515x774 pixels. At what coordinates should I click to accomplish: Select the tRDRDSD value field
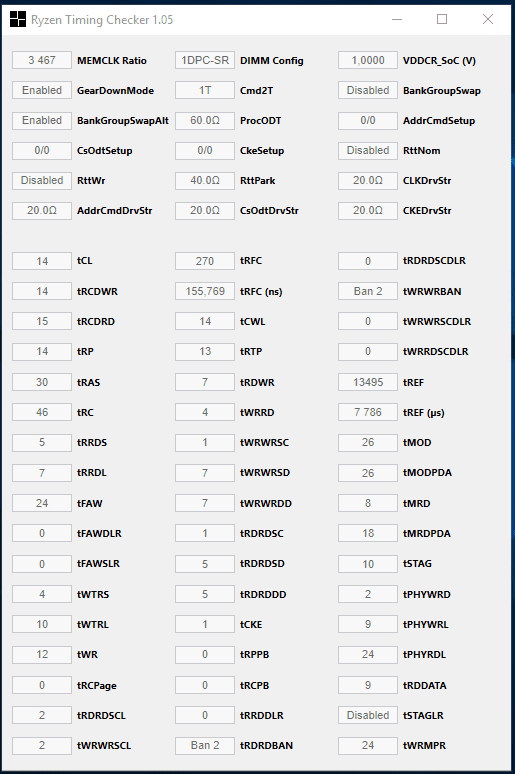coord(205,564)
